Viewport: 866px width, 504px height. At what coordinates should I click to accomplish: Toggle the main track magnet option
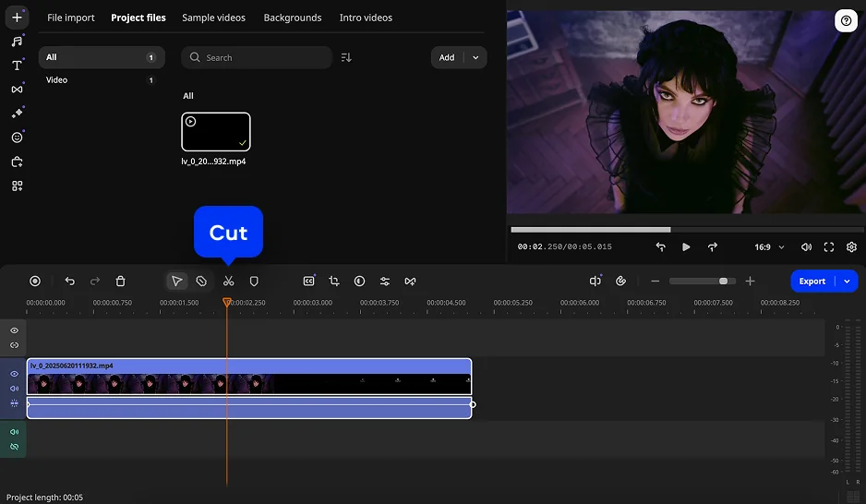tap(15, 403)
